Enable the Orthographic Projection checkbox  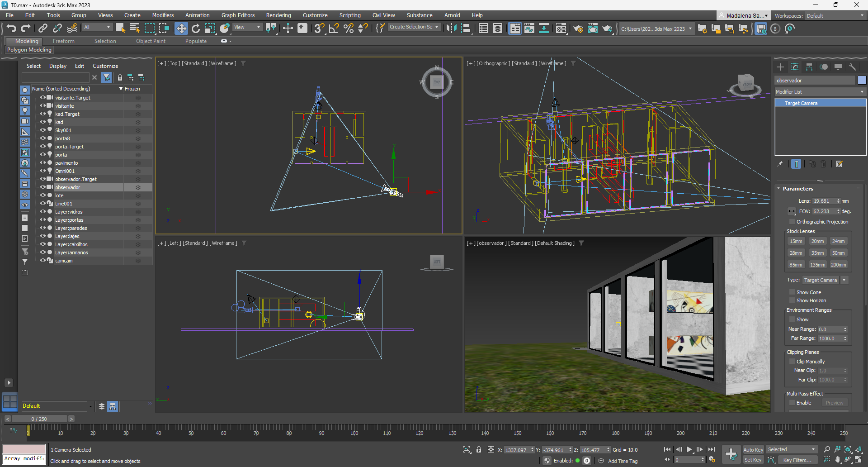pyautogui.click(x=792, y=222)
